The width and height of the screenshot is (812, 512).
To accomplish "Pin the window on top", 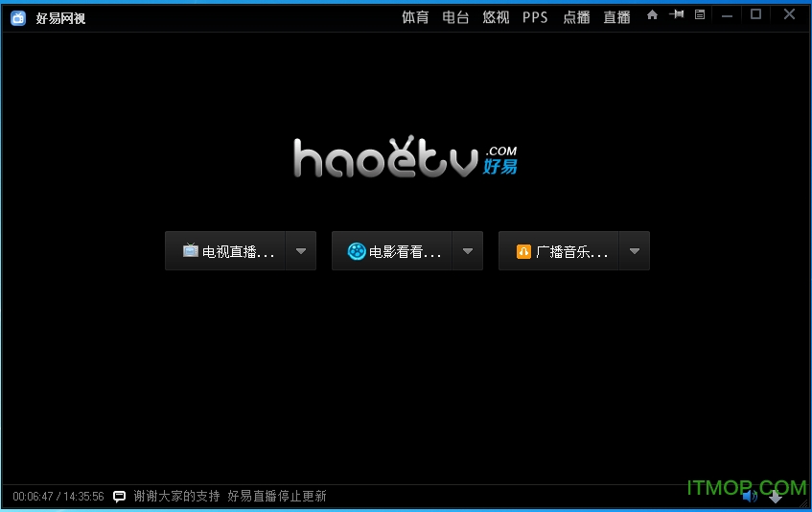I will click(676, 14).
